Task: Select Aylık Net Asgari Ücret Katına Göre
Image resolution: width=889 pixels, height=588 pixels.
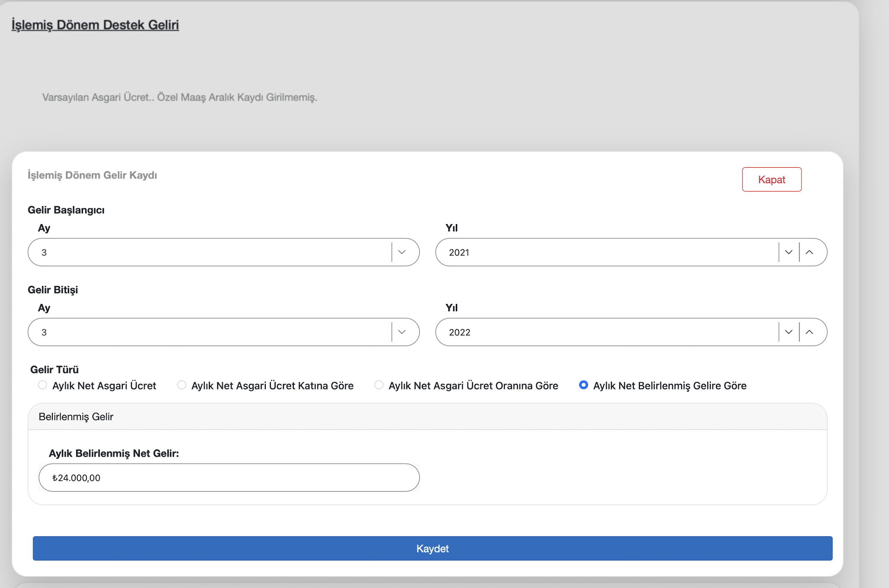Action: point(182,385)
